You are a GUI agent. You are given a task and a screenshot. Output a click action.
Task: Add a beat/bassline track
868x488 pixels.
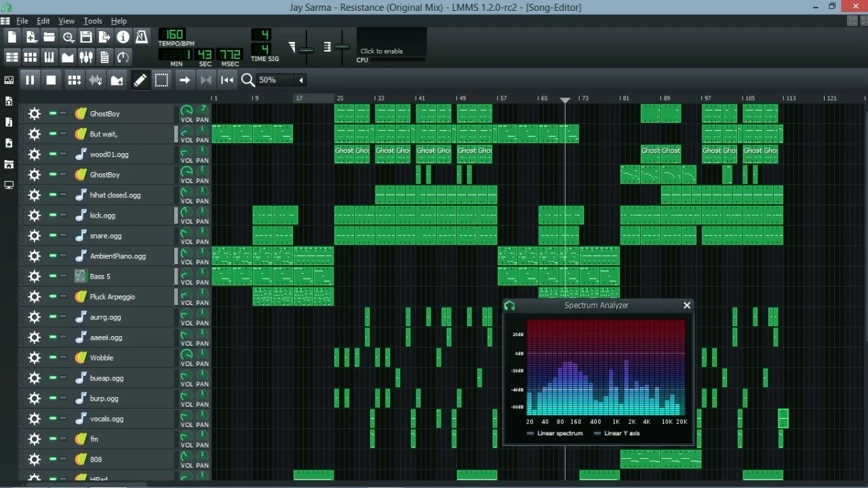(75, 80)
